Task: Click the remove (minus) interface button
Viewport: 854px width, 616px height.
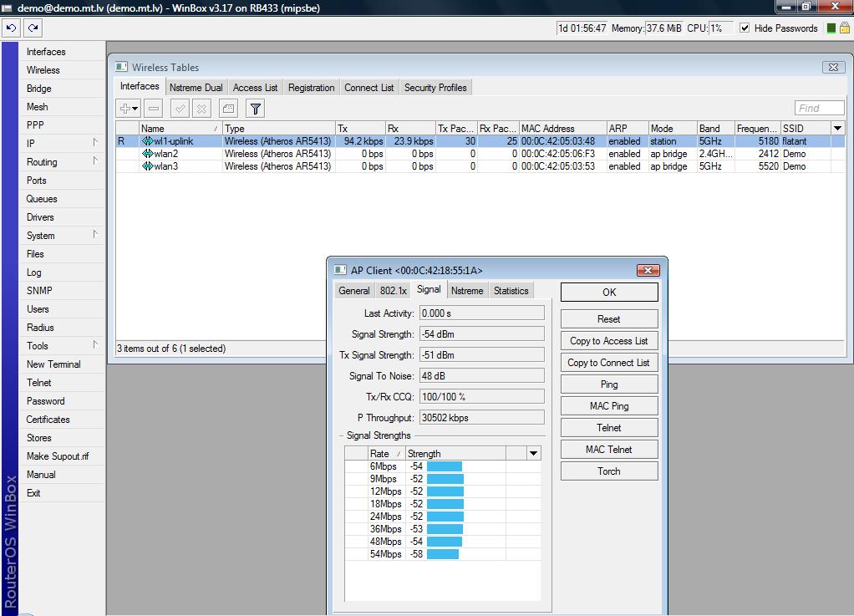Action: [x=153, y=108]
